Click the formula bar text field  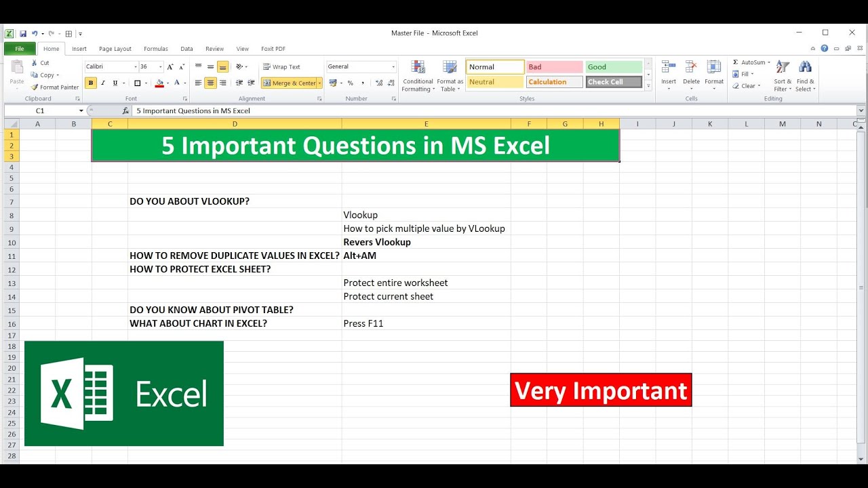point(494,110)
